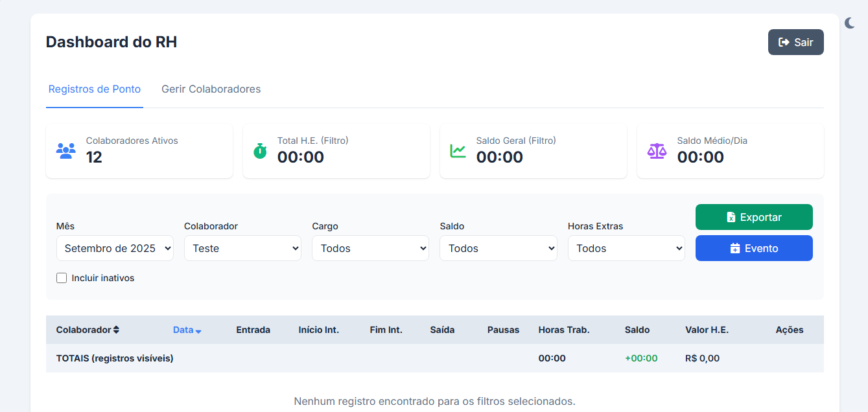The height and width of the screenshot is (412, 868).
Task: Click the active collaborators count 12
Action: click(x=94, y=157)
